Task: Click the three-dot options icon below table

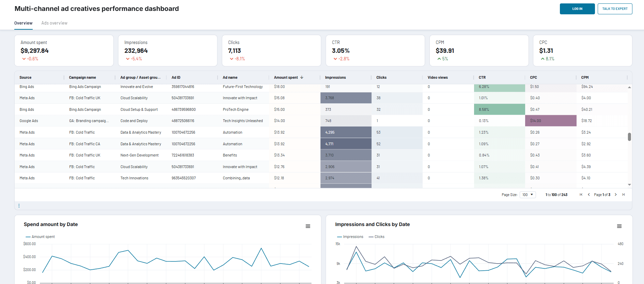Action: pyautogui.click(x=19, y=206)
